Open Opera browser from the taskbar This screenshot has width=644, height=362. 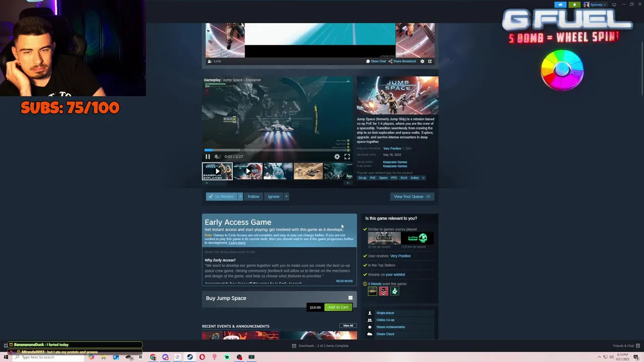(x=202, y=357)
